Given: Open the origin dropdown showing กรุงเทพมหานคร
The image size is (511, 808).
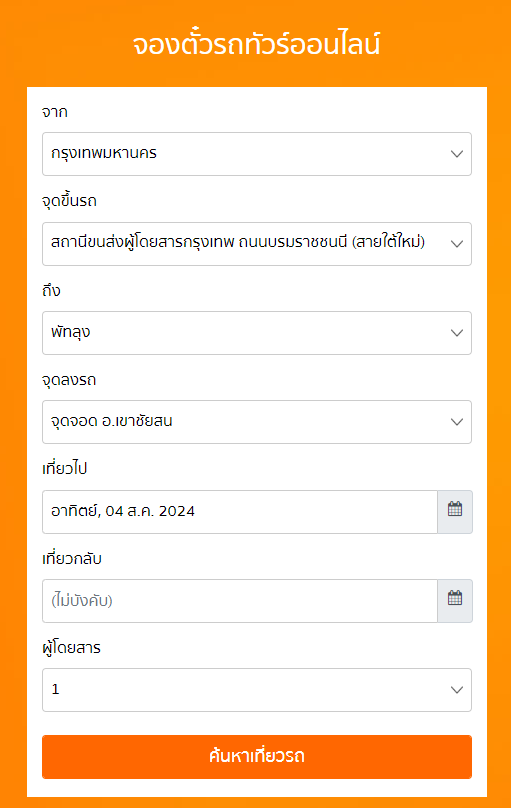Looking at the screenshot, I should point(257,154).
